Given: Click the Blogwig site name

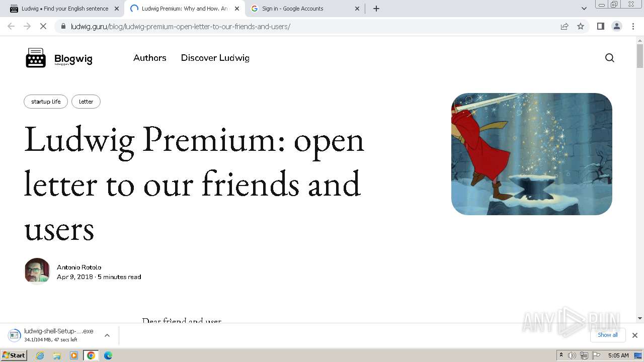Looking at the screenshot, I should [73, 59].
